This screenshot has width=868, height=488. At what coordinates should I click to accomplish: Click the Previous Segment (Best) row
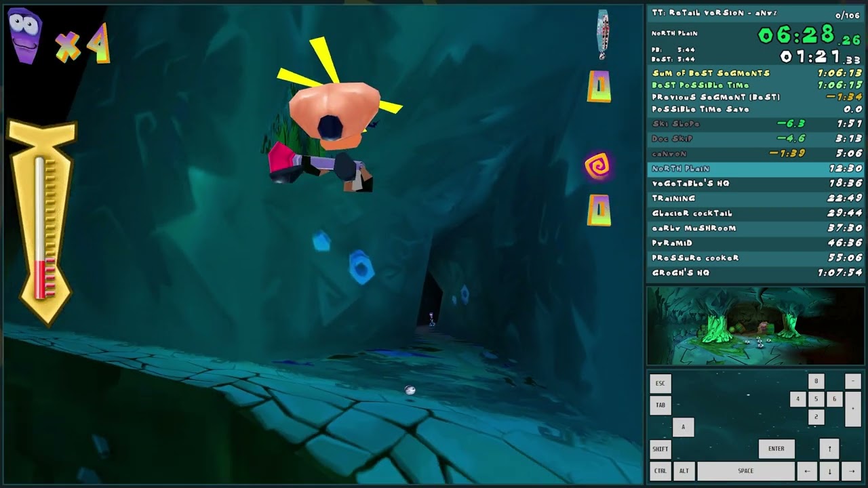click(x=755, y=97)
